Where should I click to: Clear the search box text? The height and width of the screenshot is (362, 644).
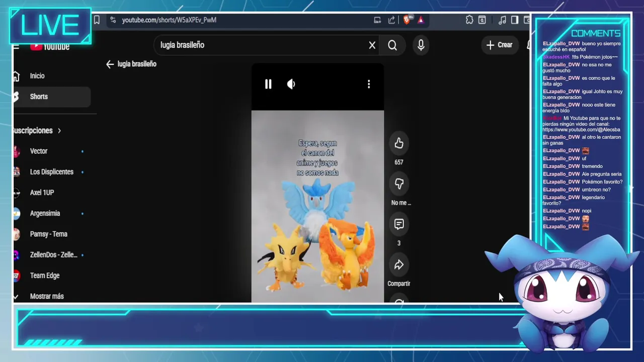[372, 45]
